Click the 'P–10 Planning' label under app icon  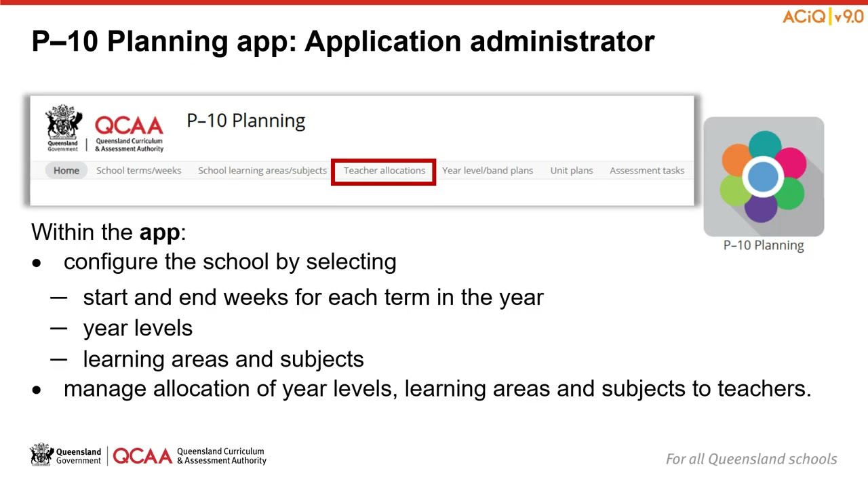[764, 245]
